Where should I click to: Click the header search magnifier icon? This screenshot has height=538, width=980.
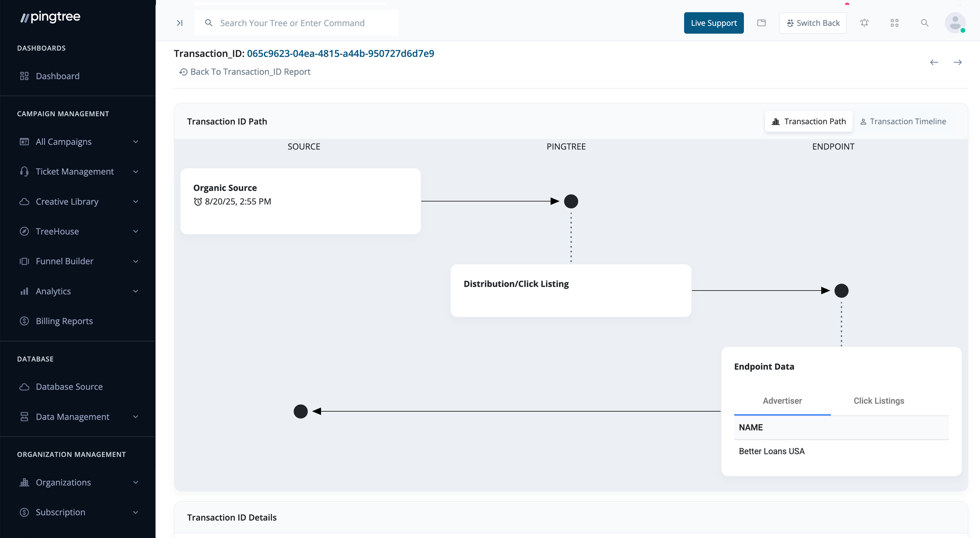pyautogui.click(x=925, y=23)
